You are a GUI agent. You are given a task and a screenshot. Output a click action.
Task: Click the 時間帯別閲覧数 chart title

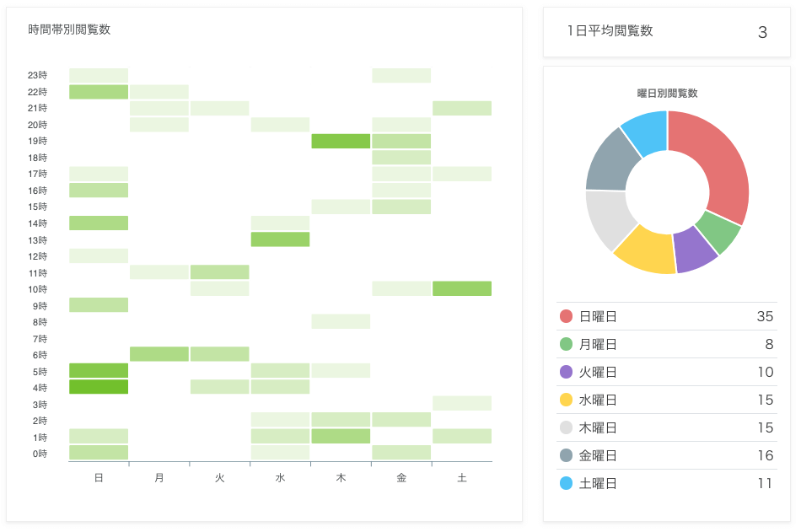(69, 30)
